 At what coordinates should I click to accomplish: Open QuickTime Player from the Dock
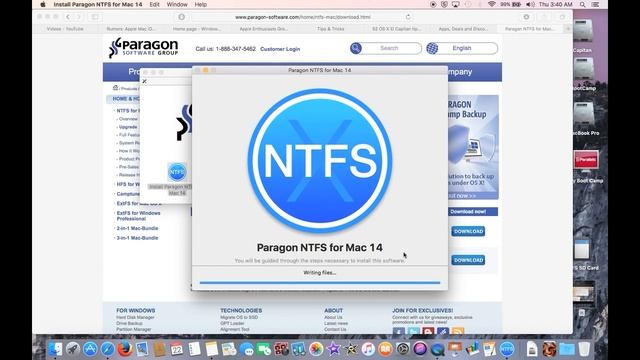437,349
